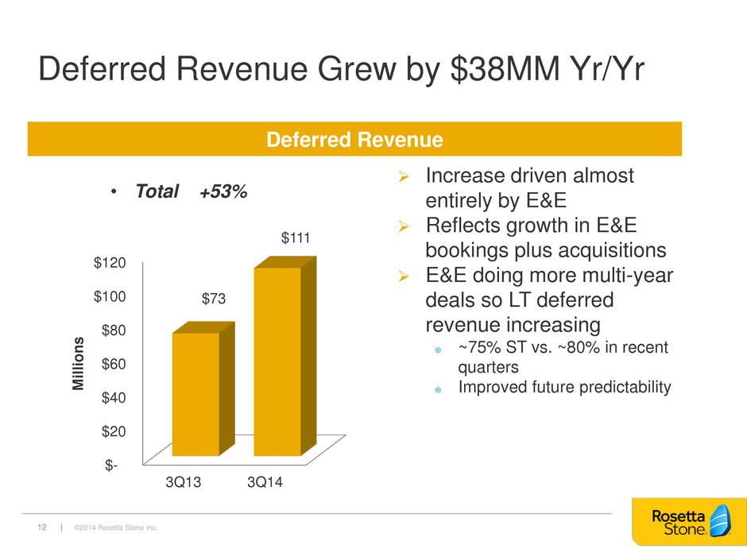
Task: Click the 3Q13 bar in the chart
Action: click(203, 389)
